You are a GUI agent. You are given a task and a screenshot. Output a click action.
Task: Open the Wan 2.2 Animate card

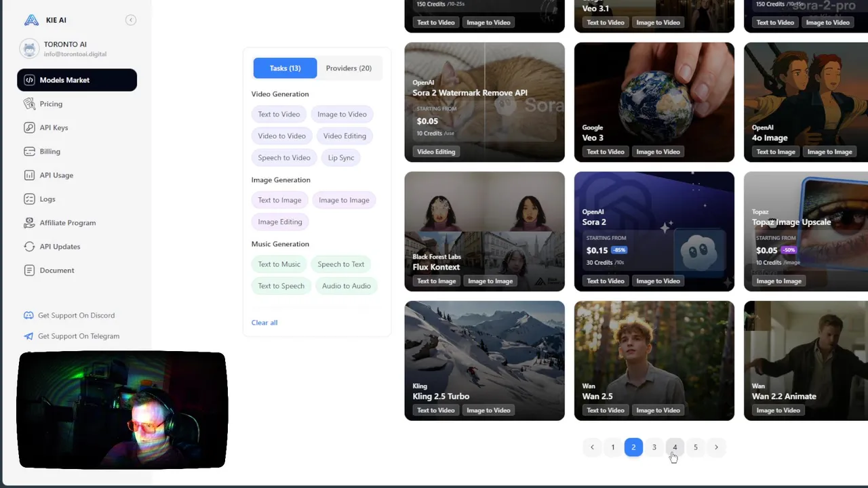(x=806, y=361)
